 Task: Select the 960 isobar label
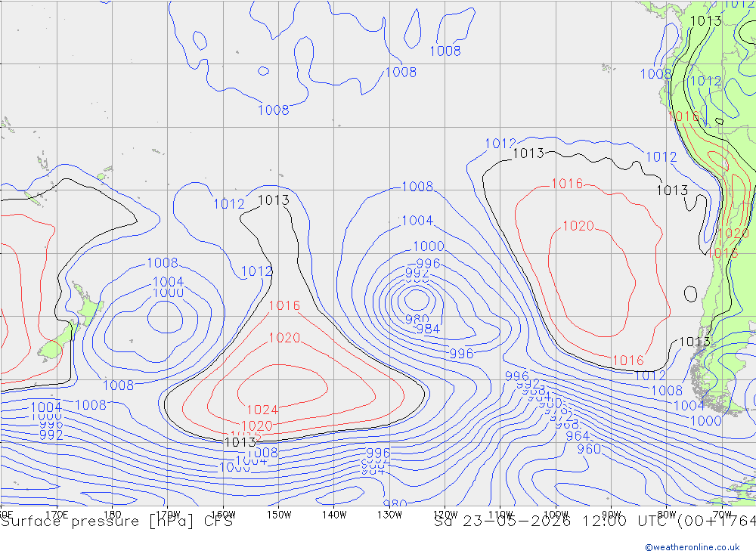point(589,449)
